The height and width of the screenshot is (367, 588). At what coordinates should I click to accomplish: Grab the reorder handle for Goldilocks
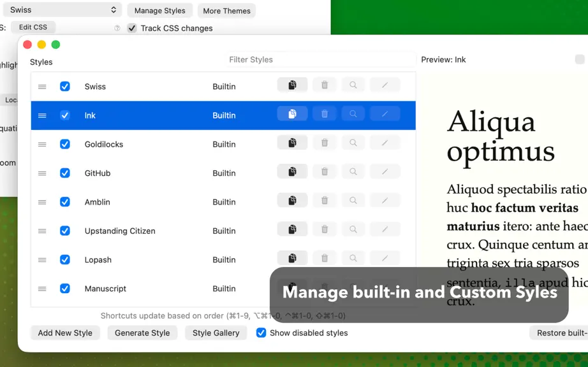pyautogui.click(x=42, y=144)
